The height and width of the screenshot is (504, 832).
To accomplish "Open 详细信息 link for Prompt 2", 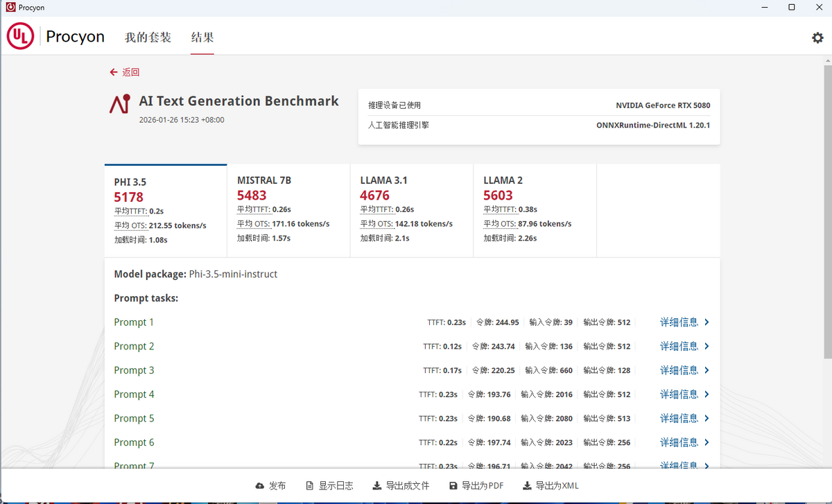I will tap(679, 346).
